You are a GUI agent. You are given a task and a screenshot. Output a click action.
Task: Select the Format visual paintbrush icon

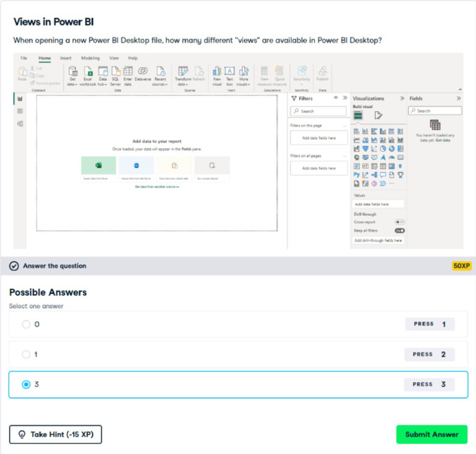(x=378, y=115)
